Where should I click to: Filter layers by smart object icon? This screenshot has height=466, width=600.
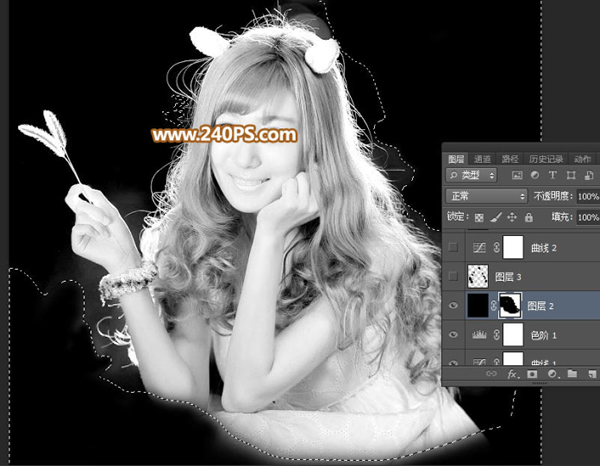point(589,175)
